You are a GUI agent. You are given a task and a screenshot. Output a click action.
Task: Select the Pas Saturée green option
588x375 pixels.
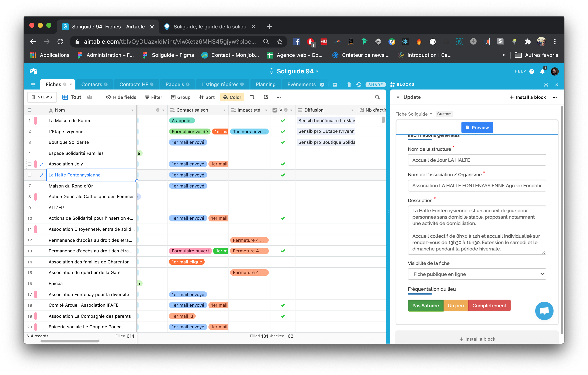(x=425, y=305)
